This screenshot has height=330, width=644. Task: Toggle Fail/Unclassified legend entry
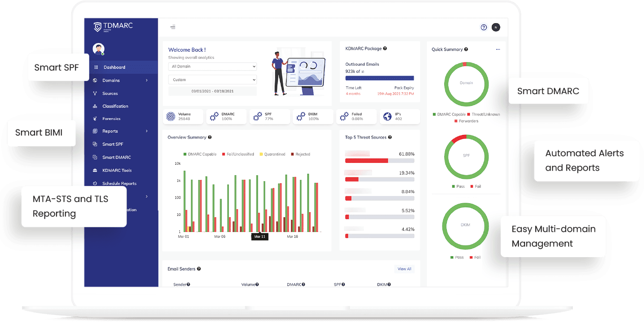pyautogui.click(x=238, y=154)
